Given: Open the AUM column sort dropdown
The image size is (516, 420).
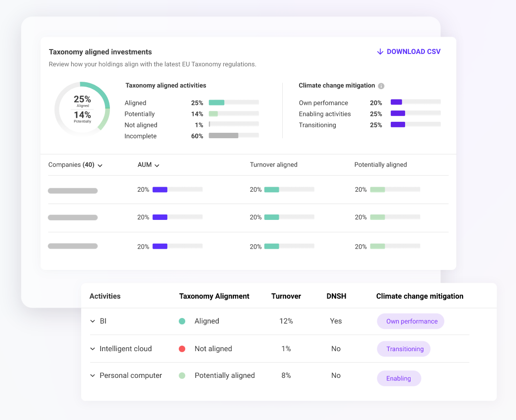Looking at the screenshot, I should tap(157, 165).
